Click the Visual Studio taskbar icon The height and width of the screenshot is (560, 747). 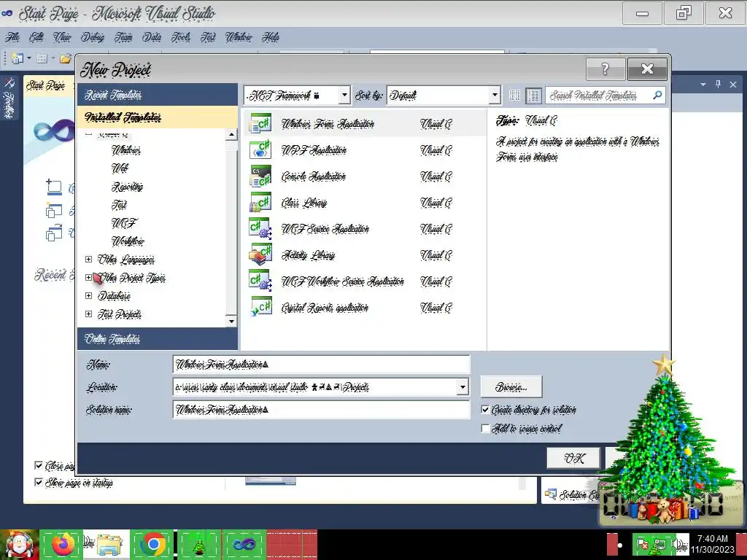point(244,544)
